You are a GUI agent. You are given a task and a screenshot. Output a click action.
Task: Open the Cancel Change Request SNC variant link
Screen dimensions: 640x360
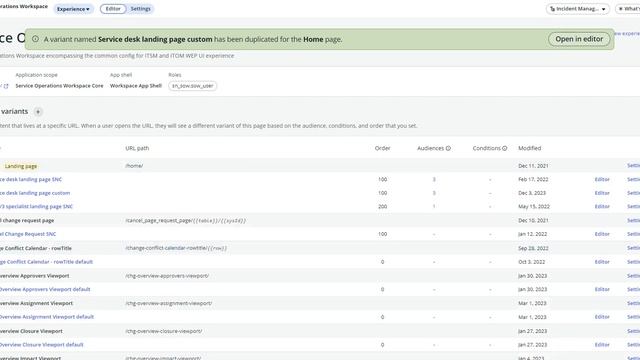point(28,234)
